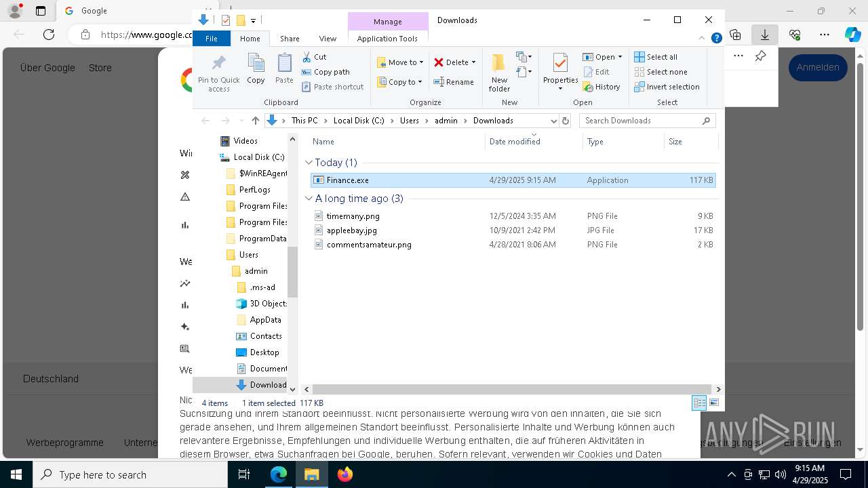
Task: Collapse the 'A long time ago (3)' group
Action: point(309,199)
